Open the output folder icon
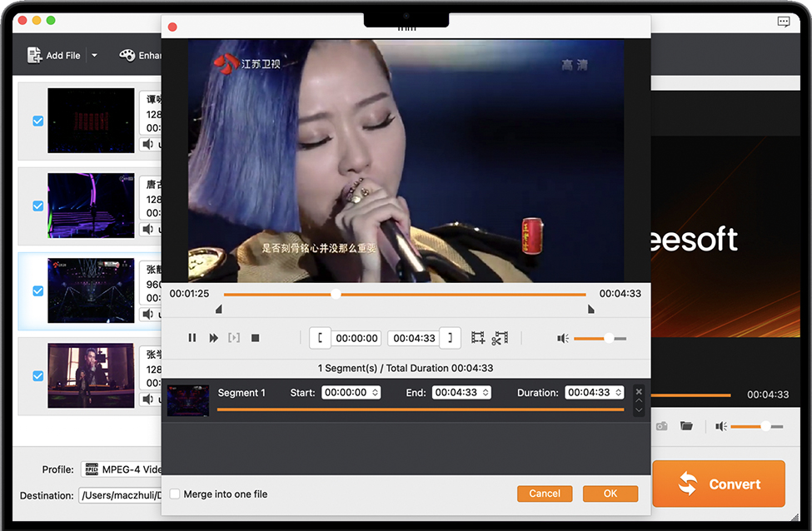The image size is (812, 531). click(x=686, y=426)
